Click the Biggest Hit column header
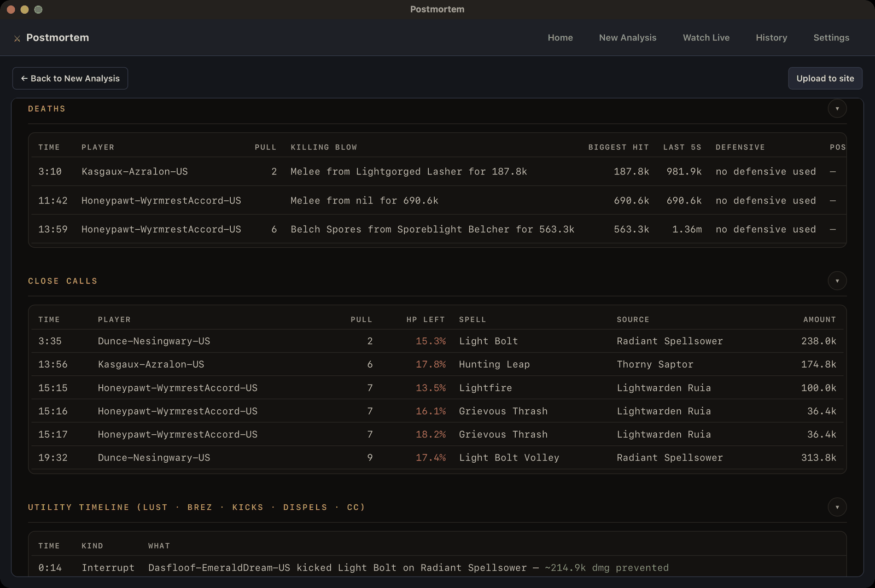This screenshot has height=588, width=875. [619, 147]
